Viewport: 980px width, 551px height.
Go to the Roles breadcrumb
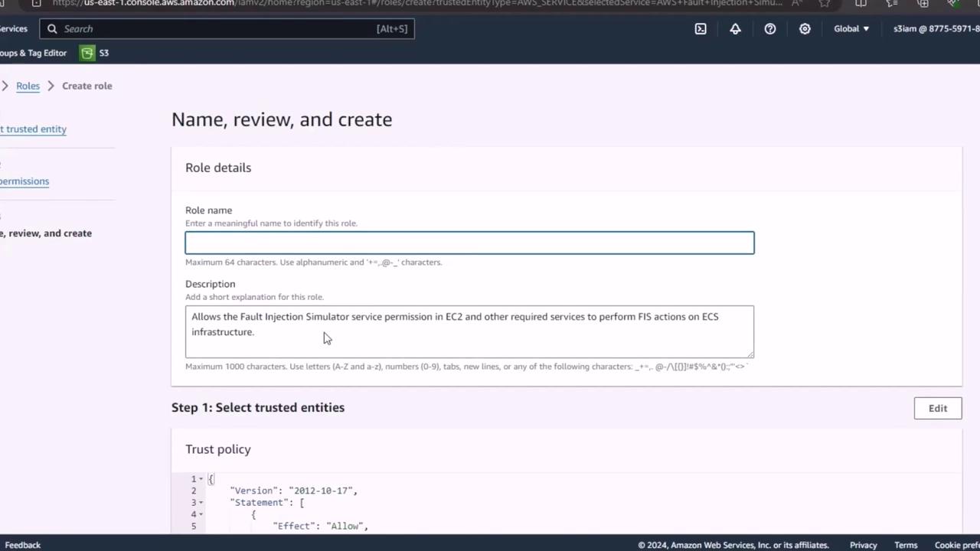[x=28, y=86]
